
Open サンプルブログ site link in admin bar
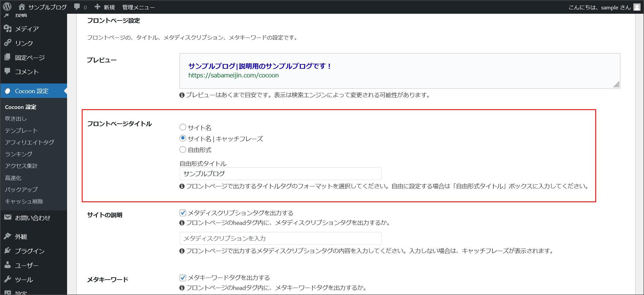coord(47,7)
